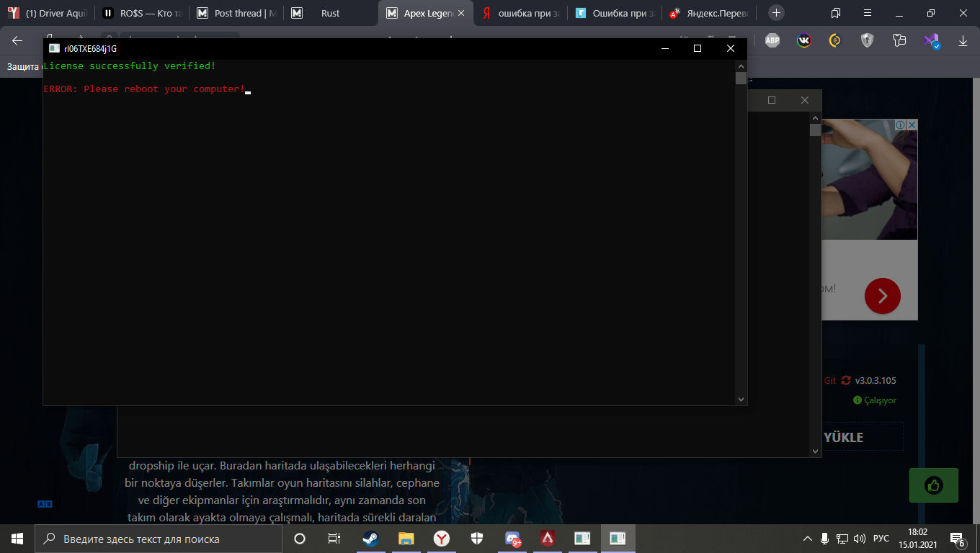The width and height of the screenshot is (980, 553).
Task: Open the Windows Start menu
Action: [17, 539]
